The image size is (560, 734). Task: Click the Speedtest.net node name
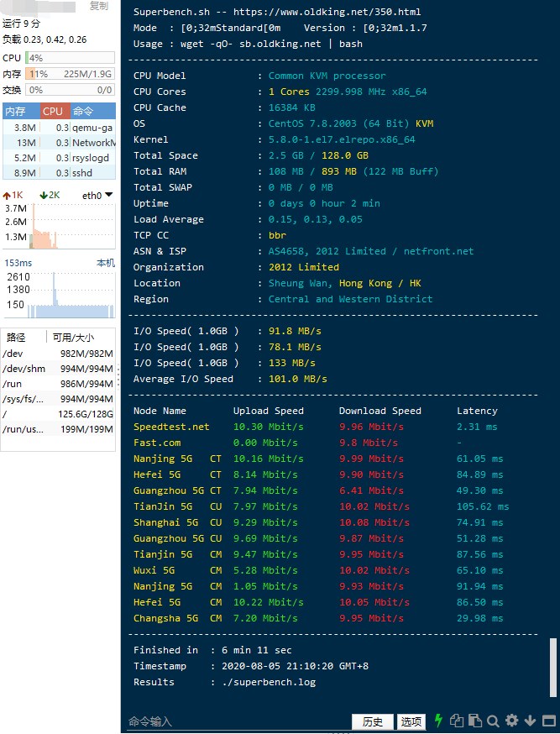pyautogui.click(x=171, y=427)
